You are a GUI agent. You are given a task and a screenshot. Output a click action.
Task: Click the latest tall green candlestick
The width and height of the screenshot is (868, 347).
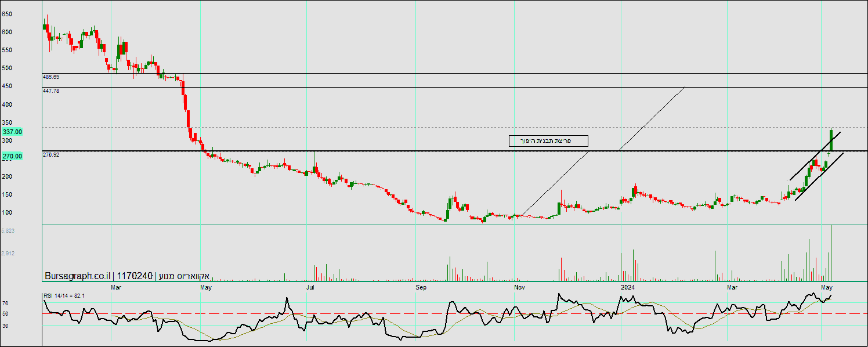pyautogui.click(x=831, y=141)
